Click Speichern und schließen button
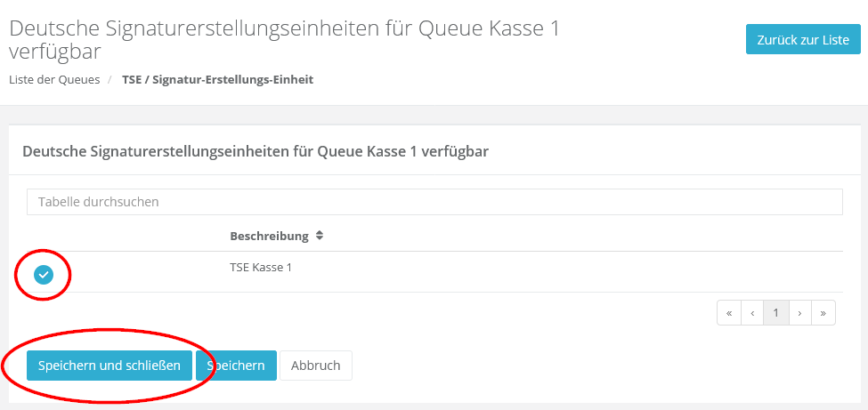This screenshot has height=410, width=868. (x=110, y=366)
